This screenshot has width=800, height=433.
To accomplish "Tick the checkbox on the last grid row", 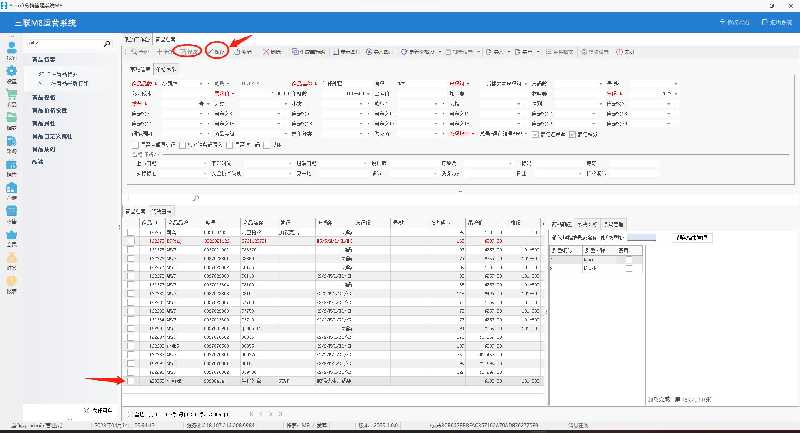I will [x=130, y=381].
